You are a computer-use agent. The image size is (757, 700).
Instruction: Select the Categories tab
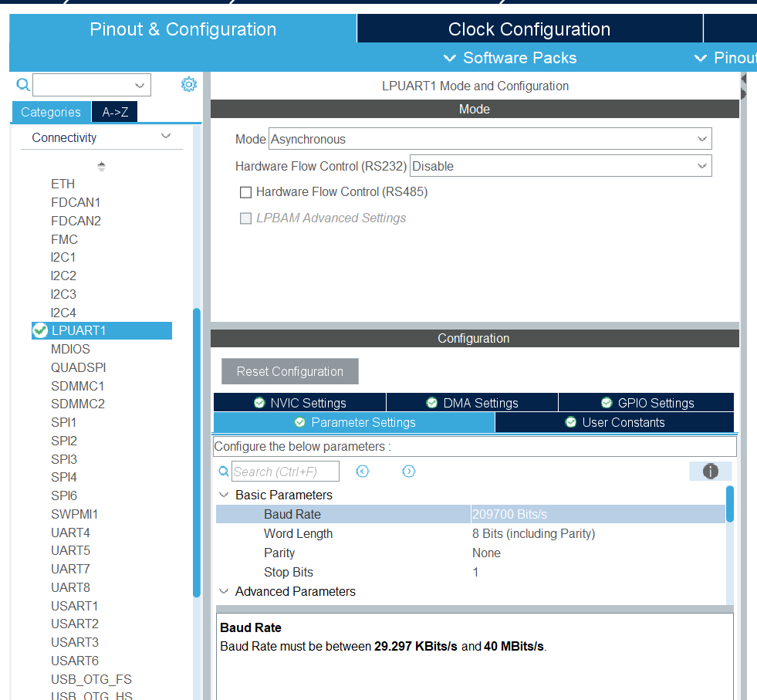click(51, 112)
